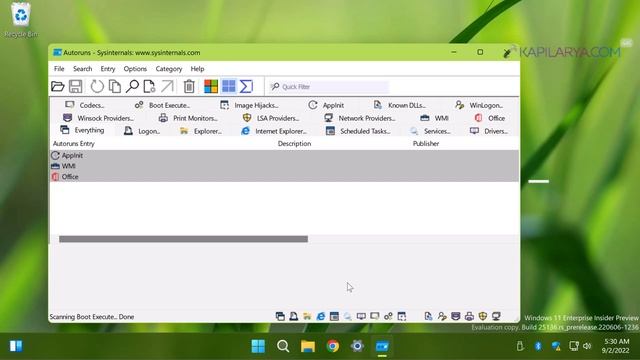
Task: Toggle the blue Windows entries filter icon
Action: click(229, 86)
